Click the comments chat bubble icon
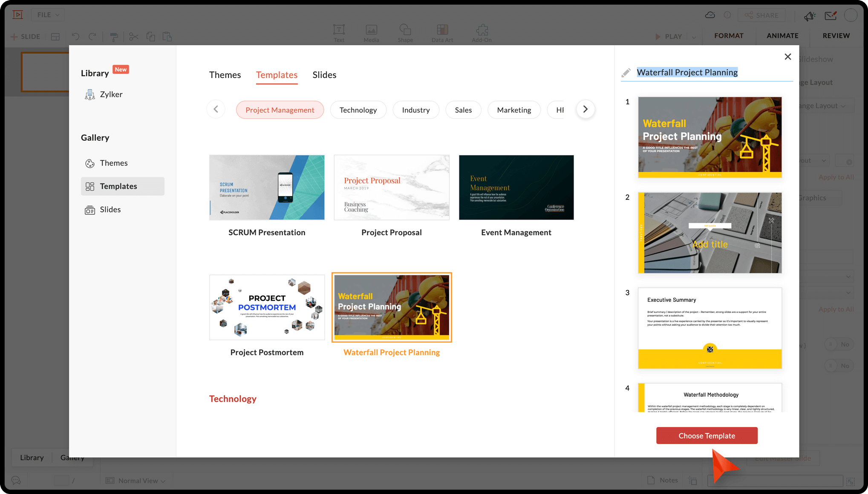The height and width of the screenshot is (494, 868). (16, 480)
